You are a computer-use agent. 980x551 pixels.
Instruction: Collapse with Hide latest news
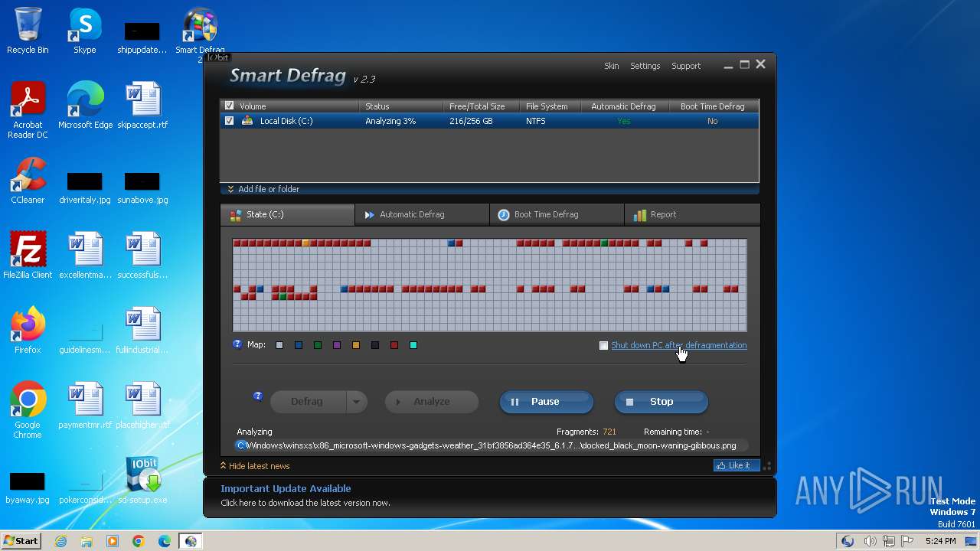click(254, 466)
